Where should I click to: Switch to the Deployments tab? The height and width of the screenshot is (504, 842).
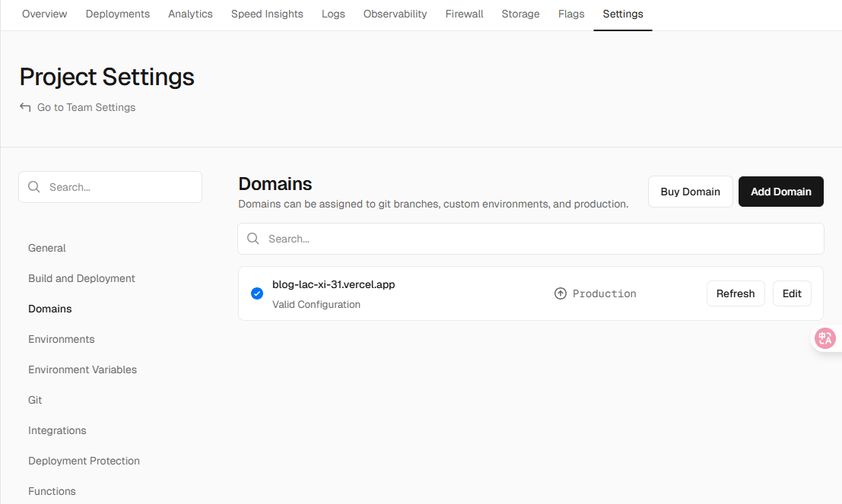[x=117, y=14]
